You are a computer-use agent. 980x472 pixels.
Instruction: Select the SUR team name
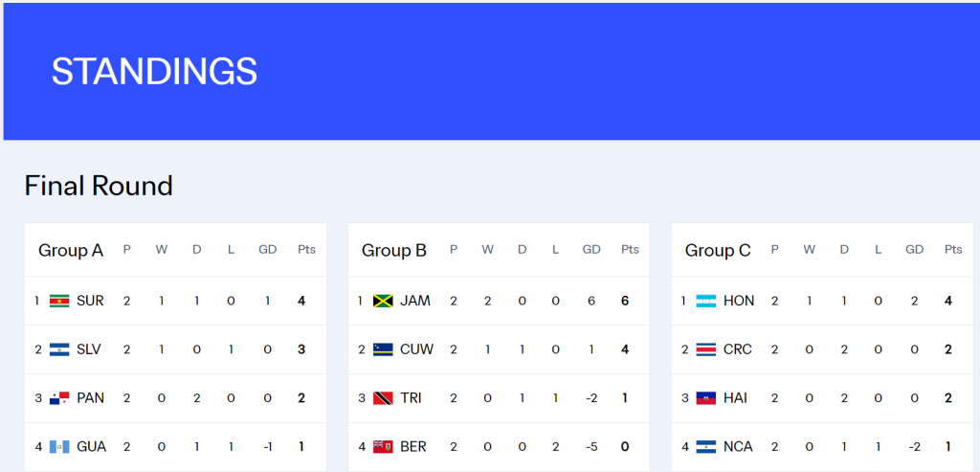pos(90,301)
